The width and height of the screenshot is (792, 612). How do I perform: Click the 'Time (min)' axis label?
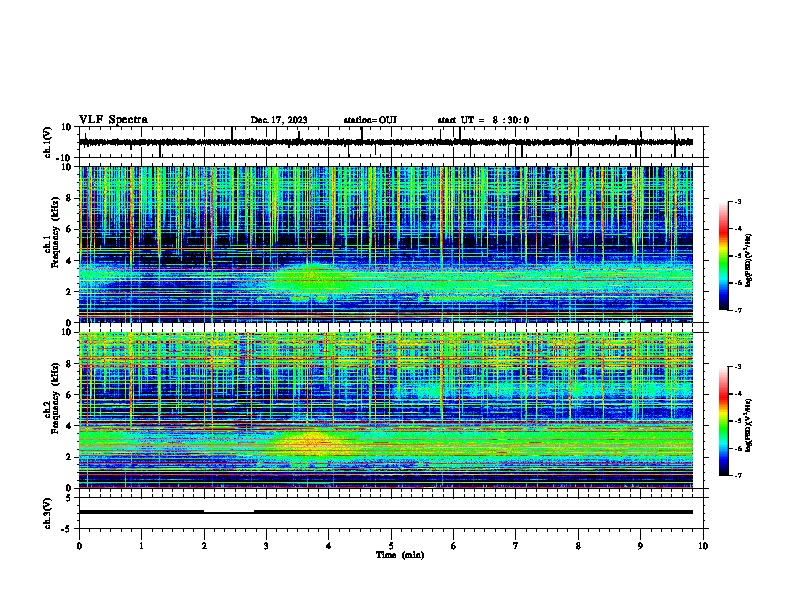click(400, 555)
